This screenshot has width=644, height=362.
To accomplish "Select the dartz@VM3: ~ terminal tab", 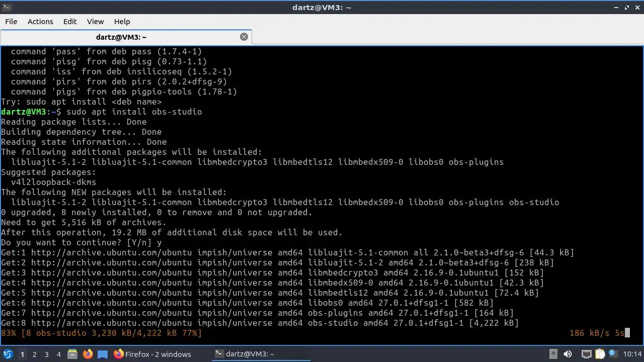I will pos(121,37).
